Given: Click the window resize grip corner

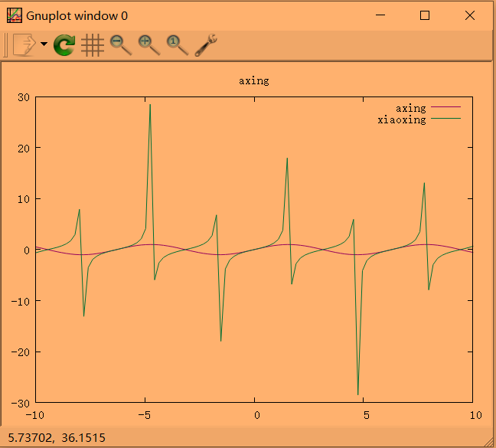Looking at the screenshot, I should (x=488, y=440).
